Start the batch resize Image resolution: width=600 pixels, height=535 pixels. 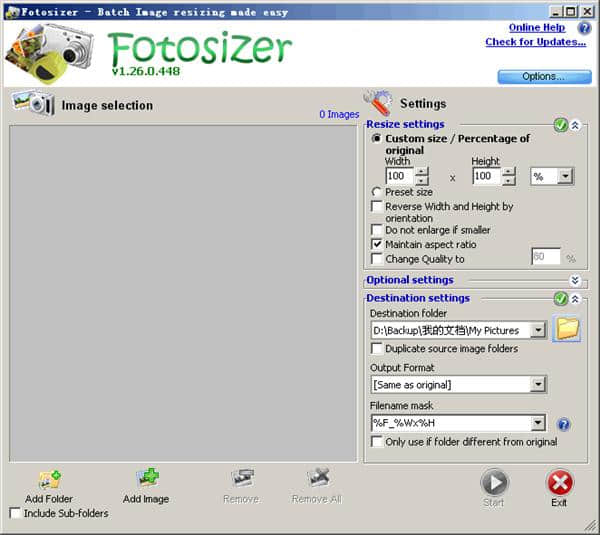(x=494, y=483)
